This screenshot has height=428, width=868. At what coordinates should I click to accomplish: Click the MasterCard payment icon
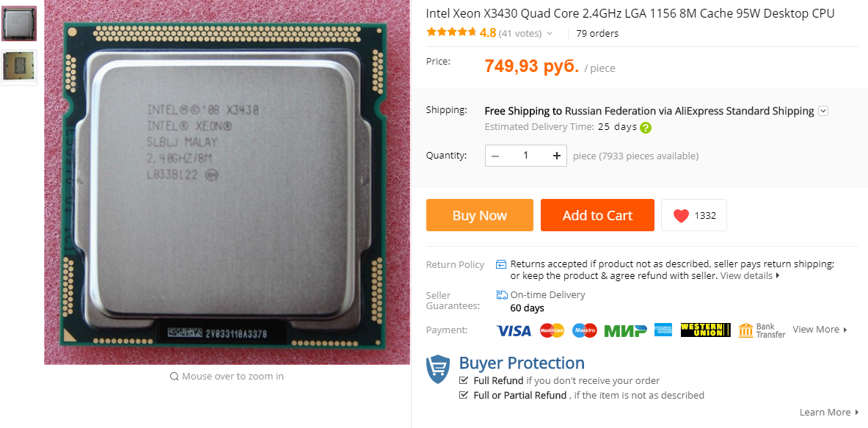[551, 330]
